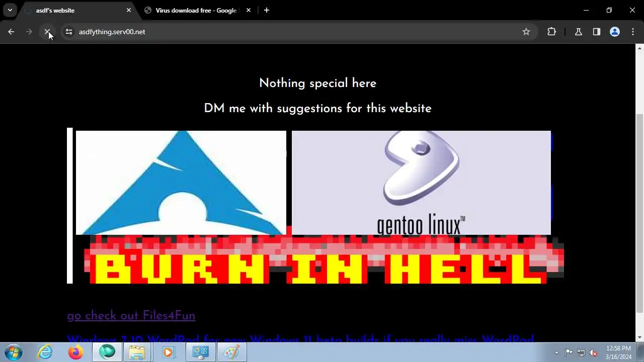Open the Windows Start menu
This screenshot has width=644, height=362.
tap(13, 352)
